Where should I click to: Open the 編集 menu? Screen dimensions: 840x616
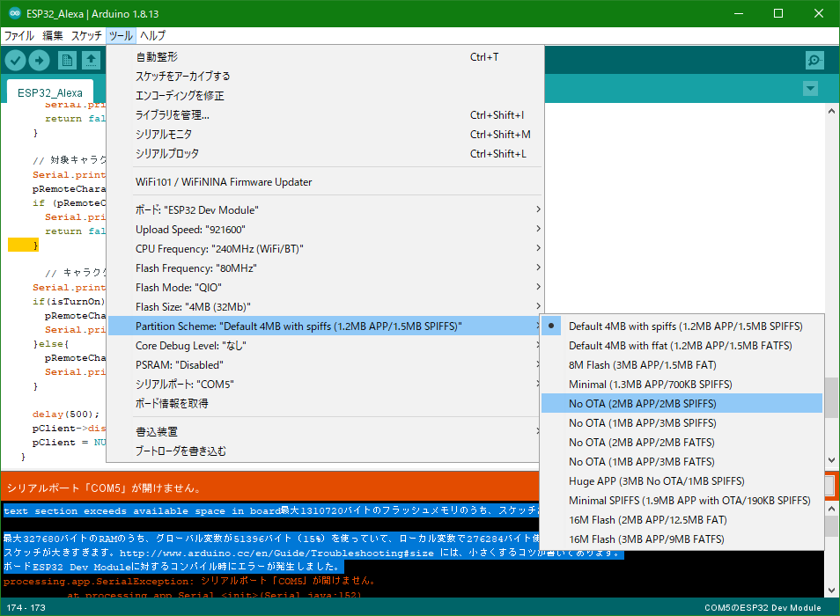click(53, 36)
